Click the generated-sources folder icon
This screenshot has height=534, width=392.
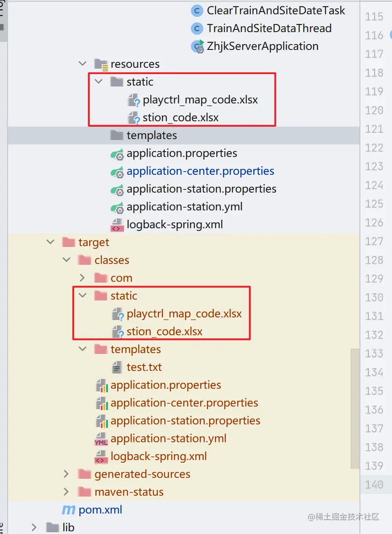(x=85, y=474)
